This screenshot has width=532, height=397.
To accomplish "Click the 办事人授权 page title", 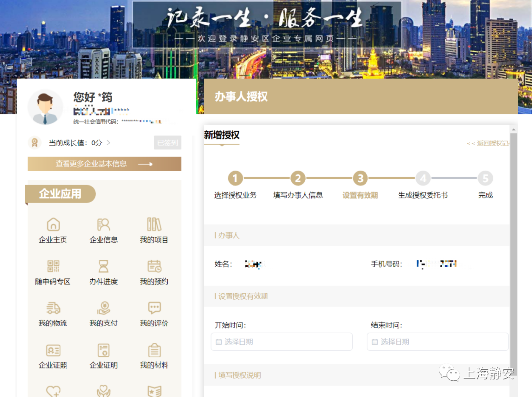I will pos(241,97).
